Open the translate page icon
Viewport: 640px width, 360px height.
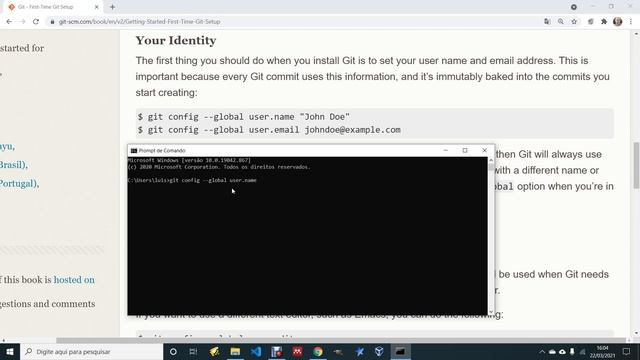tap(547, 22)
